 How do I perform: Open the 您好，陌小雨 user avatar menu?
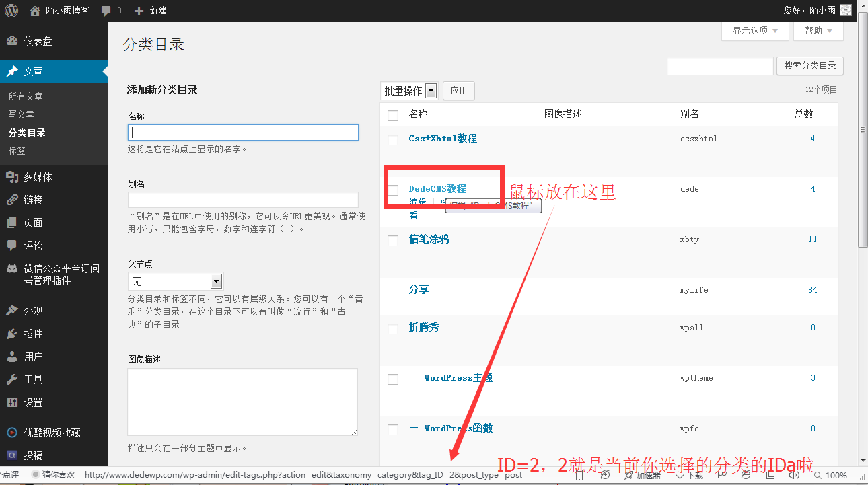[846, 10]
